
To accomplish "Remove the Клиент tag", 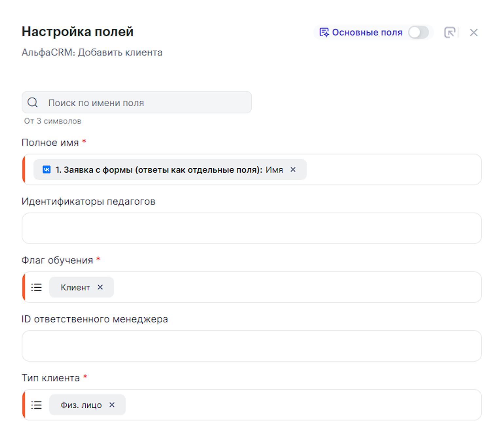I will pos(100,287).
